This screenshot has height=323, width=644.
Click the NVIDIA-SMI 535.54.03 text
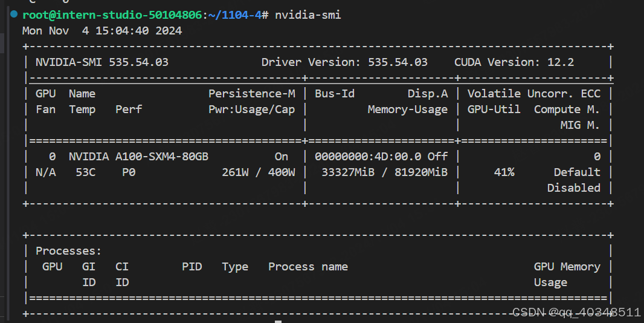[102, 62]
